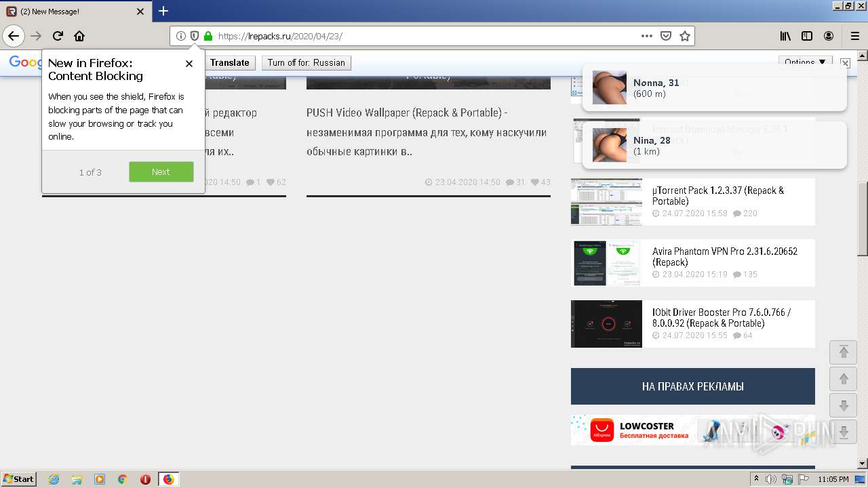Click the taskbar clock 11:05 PM
868x488 pixels.
(833, 479)
